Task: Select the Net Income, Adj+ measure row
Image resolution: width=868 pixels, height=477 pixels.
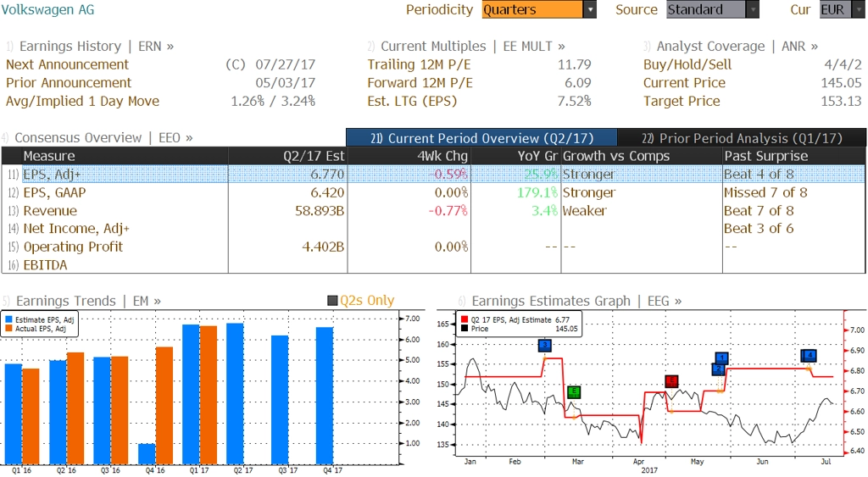Action: (x=433, y=229)
